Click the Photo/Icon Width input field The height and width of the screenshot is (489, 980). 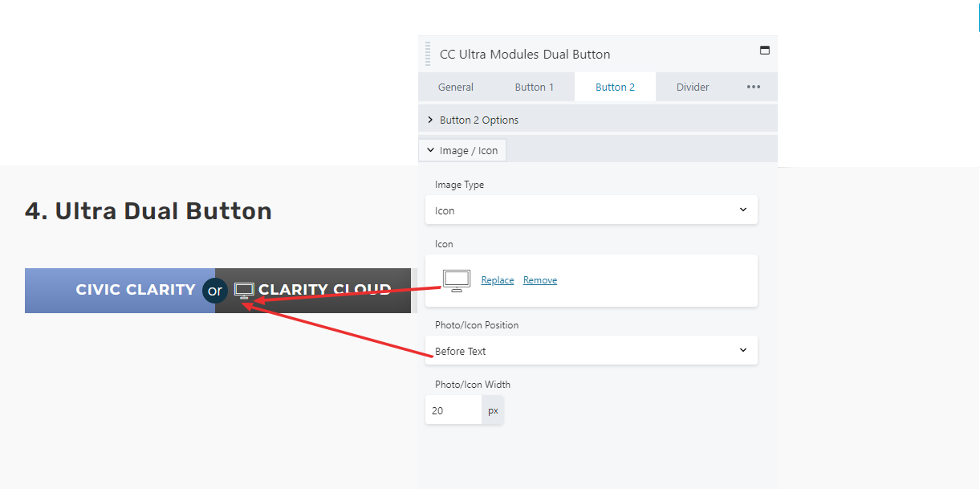click(453, 410)
